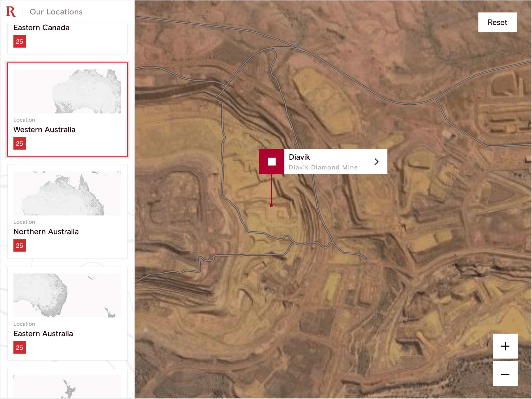Open the Western Australia map thumbnail
The width and height of the screenshot is (532, 399).
(x=67, y=91)
